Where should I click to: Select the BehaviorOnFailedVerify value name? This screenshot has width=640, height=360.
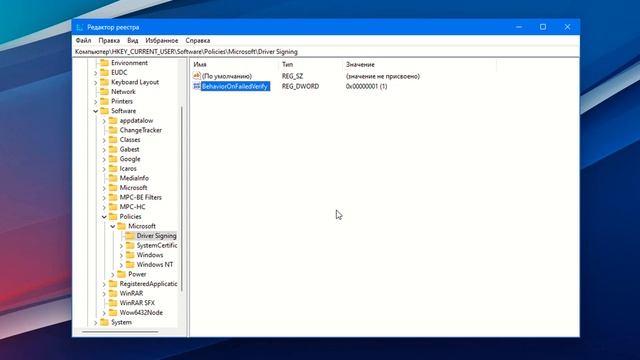coord(235,86)
